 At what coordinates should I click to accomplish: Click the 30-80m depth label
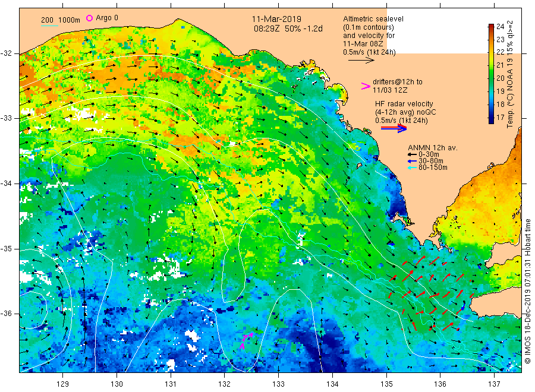[431, 161]
